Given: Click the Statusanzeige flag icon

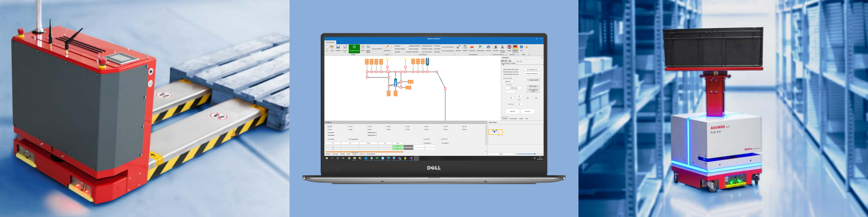Looking at the screenshot, I should click(x=480, y=47).
